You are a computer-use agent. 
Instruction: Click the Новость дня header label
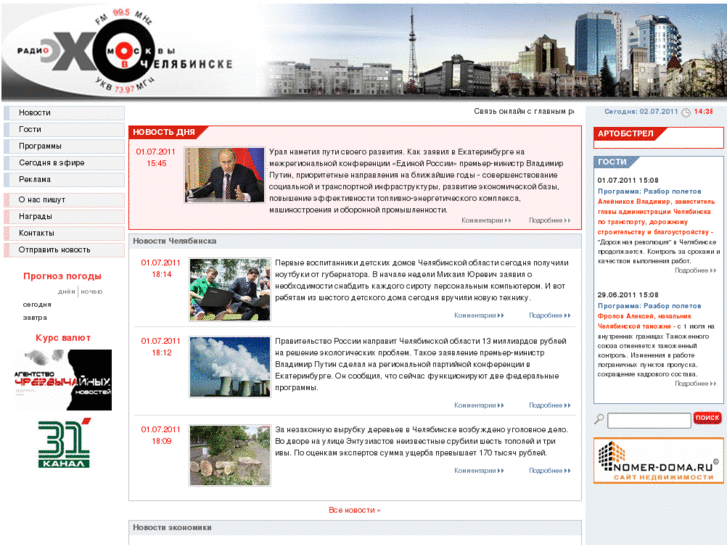[x=164, y=132]
